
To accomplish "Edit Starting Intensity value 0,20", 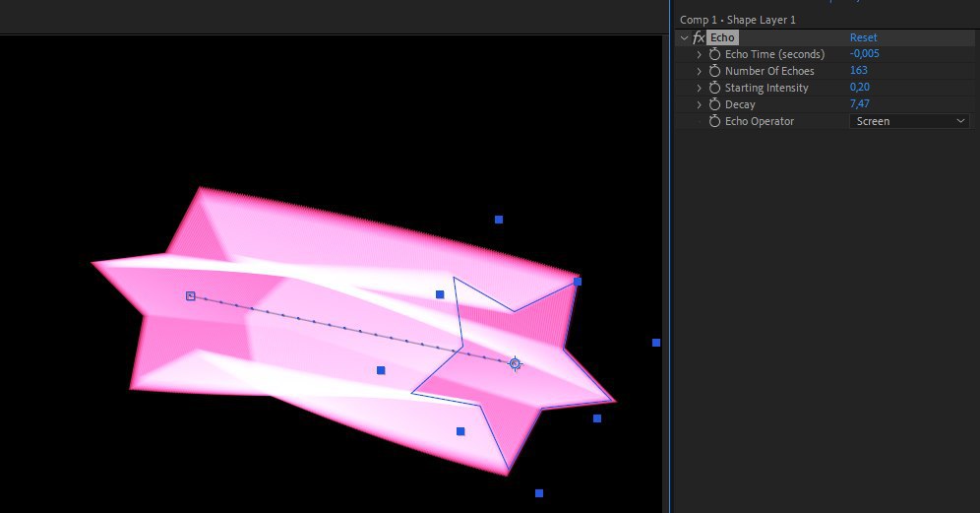I will pos(860,87).
